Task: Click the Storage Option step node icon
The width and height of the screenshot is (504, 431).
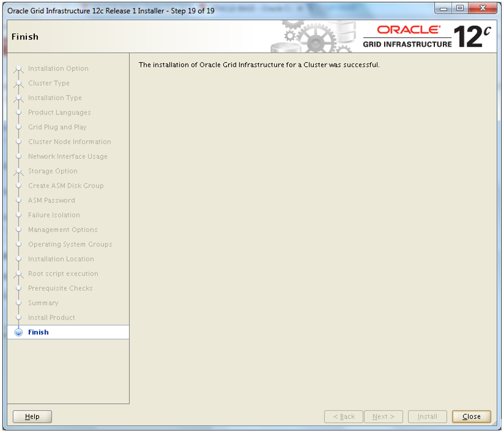Action: pyautogui.click(x=19, y=171)
